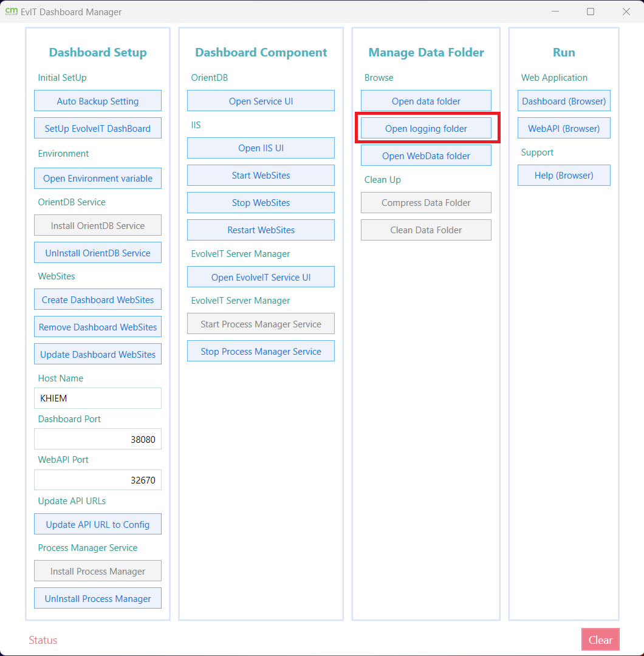Image resolution: width=644 pixels, height=656 pixels.
Task: Click the Browse section label
Action: click(379, 77)
